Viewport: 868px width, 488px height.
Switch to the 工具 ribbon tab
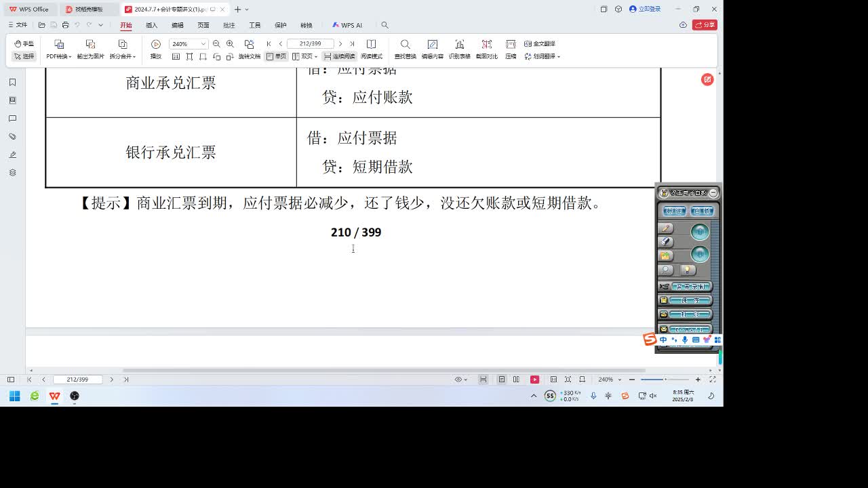point(255,25)
